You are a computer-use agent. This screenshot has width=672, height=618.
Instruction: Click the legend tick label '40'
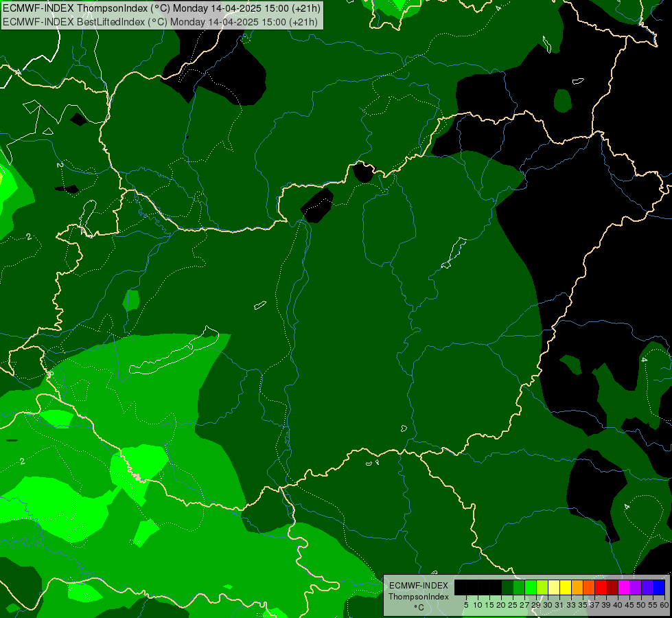(618, 605)
